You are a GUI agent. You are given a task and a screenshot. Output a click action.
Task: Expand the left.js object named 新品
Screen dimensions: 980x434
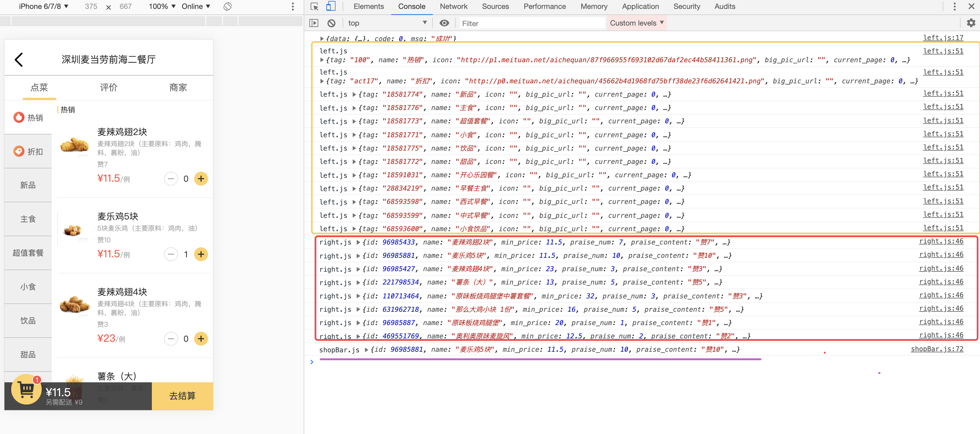[354, 95]
